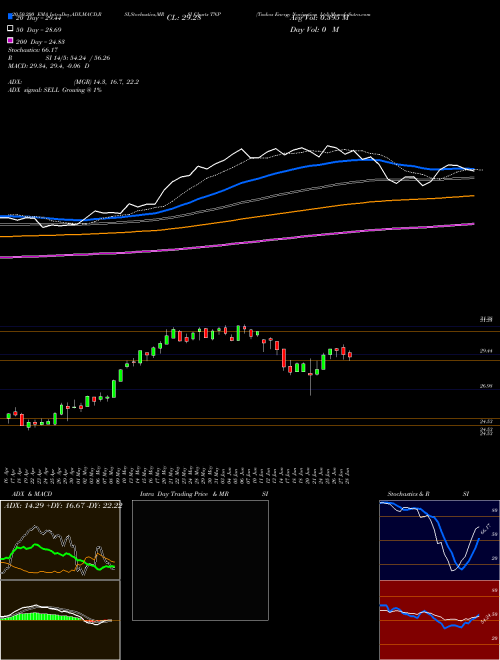Click the 'ADX: 14.29 +DY: 16.67 -DY: 22.22' header
The image size is (500, 660).
(63, 506)
